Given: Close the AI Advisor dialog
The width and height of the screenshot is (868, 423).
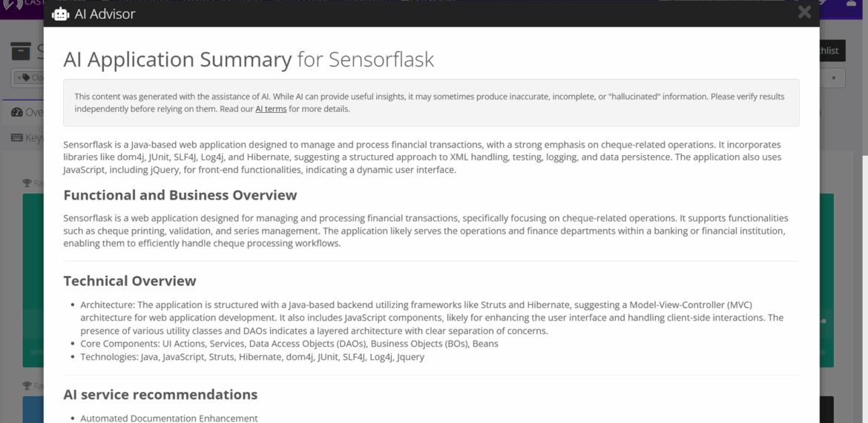Looking at the screenshot, I should 804,12.
